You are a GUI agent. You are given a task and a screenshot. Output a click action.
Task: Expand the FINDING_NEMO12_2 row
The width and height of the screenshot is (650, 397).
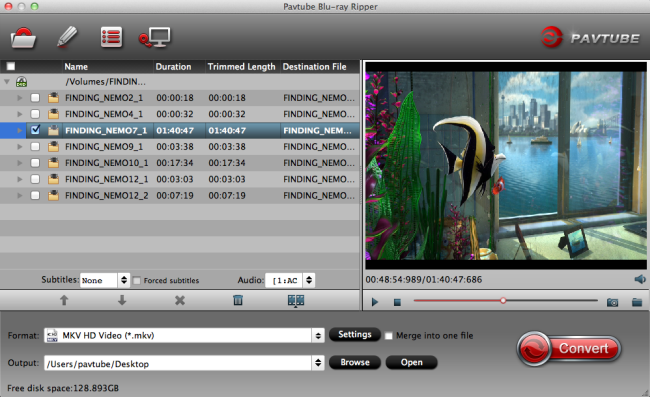(x=19, y=195)
